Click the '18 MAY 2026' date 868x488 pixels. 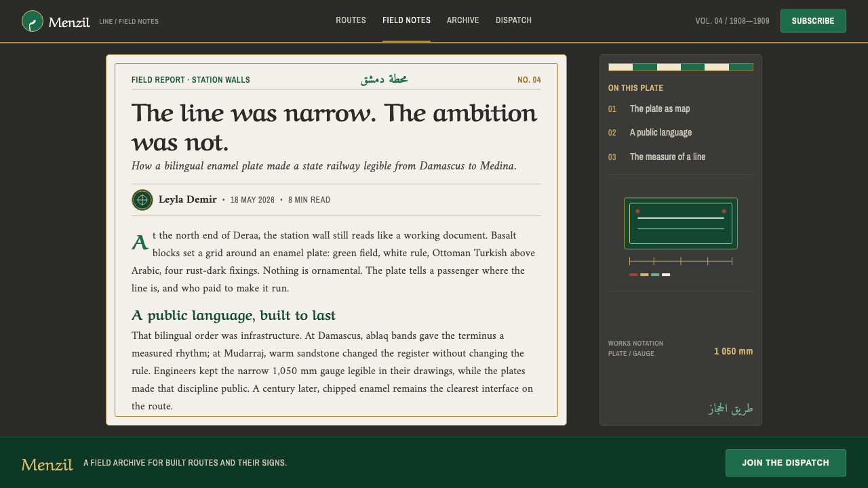click(x=252, y=200)
